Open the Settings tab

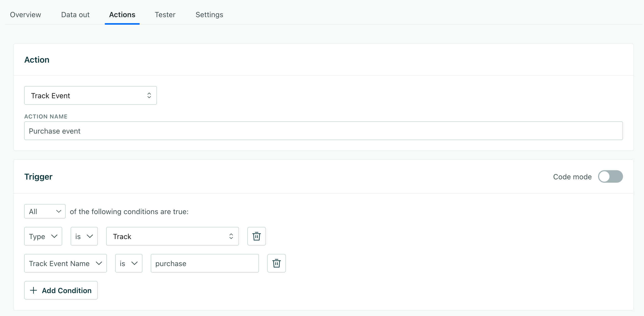click(x=209, y=15)
